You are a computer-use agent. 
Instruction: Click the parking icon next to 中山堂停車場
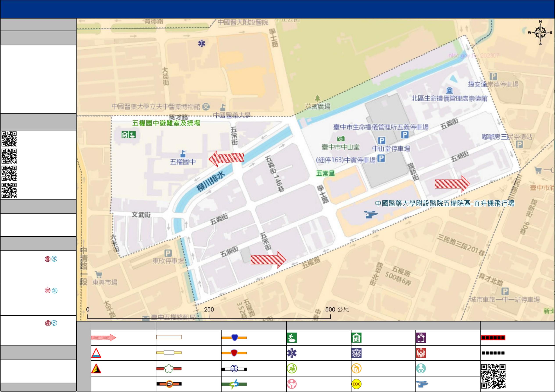(x=381, y=140)
